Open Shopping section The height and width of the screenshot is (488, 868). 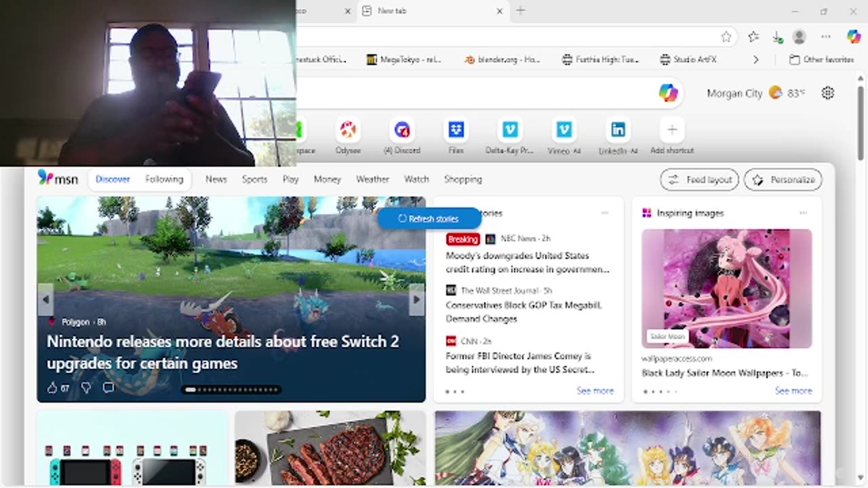[x=463, y=179]
